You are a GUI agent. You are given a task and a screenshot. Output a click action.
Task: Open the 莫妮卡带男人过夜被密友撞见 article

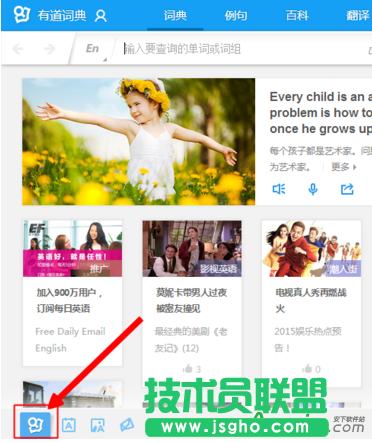pyautogui.click(x=191, y=300)
